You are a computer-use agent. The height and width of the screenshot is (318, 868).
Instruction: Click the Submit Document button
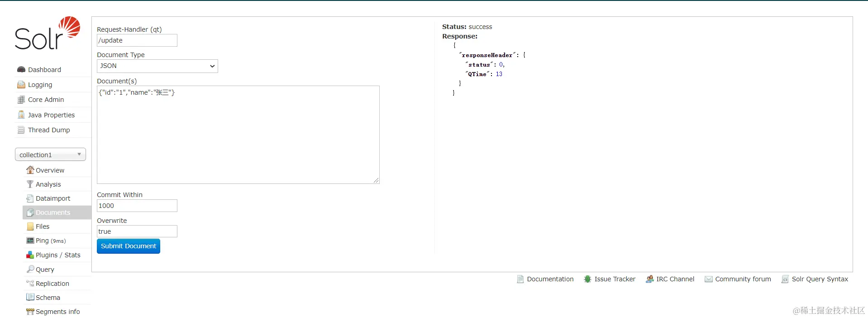129,246
